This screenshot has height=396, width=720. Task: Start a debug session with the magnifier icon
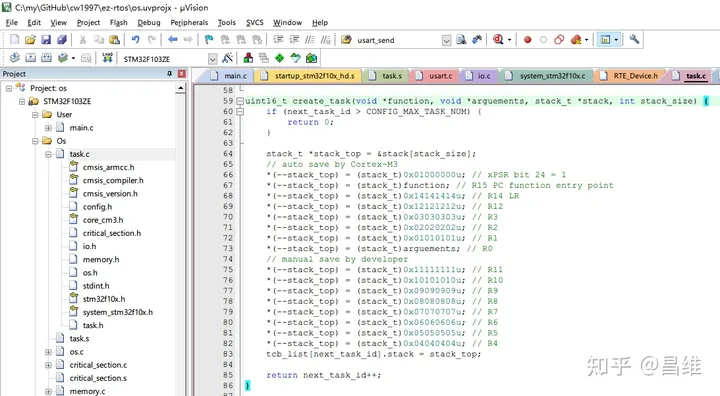(498, 40)
